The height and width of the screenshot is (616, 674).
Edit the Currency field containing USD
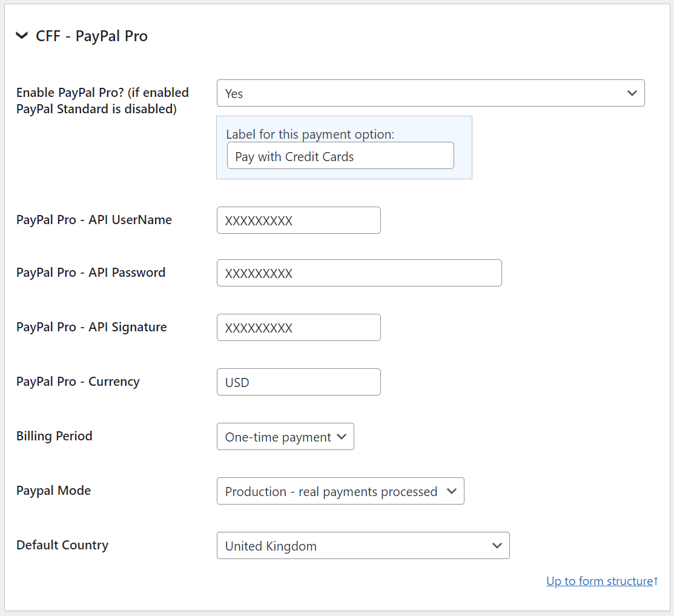click(299, 382)
